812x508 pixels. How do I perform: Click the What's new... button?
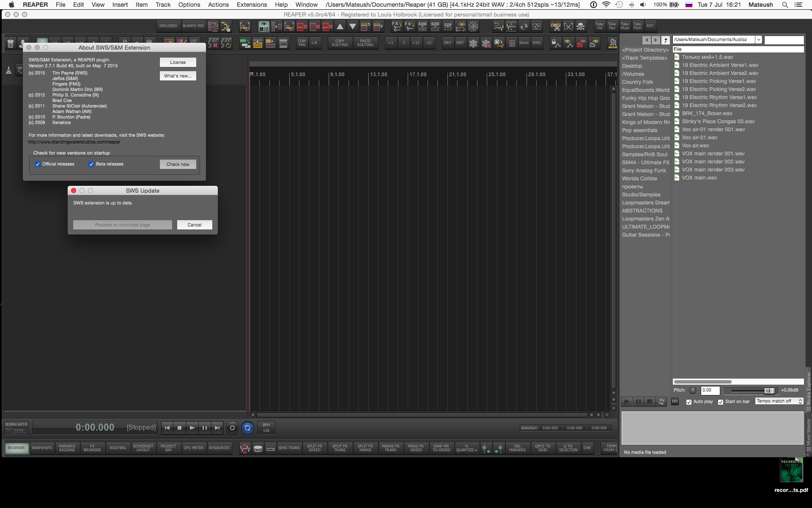178,76
